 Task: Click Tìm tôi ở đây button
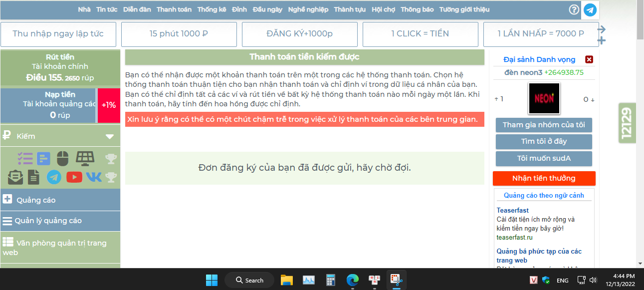544,142
